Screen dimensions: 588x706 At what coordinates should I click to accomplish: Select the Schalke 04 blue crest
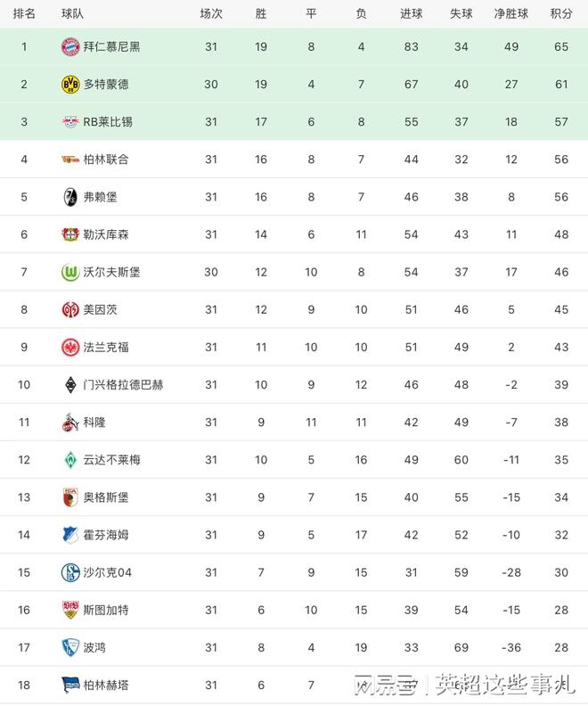(x=70, y=572)
